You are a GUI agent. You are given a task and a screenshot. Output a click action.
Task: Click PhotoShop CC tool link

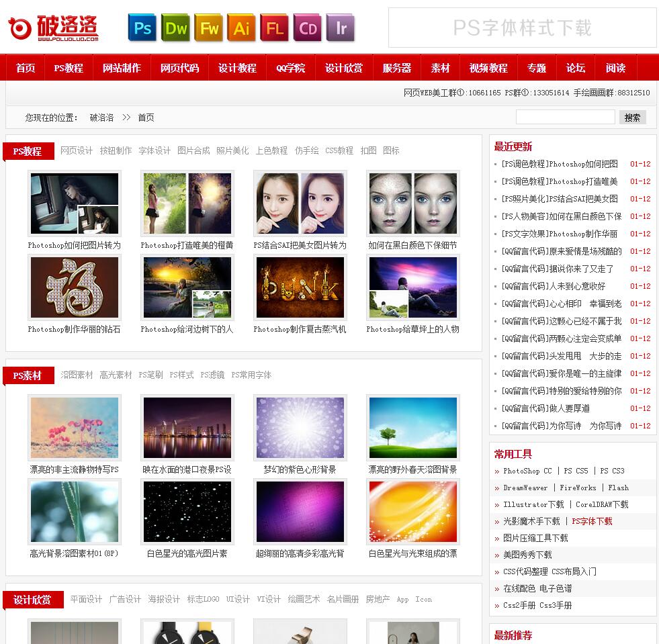[x=527, y=471]
